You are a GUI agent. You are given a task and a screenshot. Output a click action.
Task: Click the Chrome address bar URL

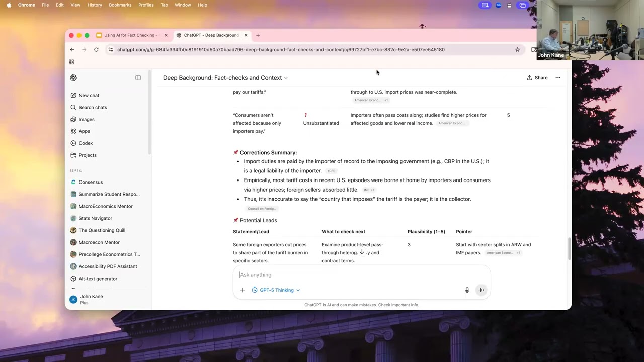pyautogui.click(x=281, y=50)
